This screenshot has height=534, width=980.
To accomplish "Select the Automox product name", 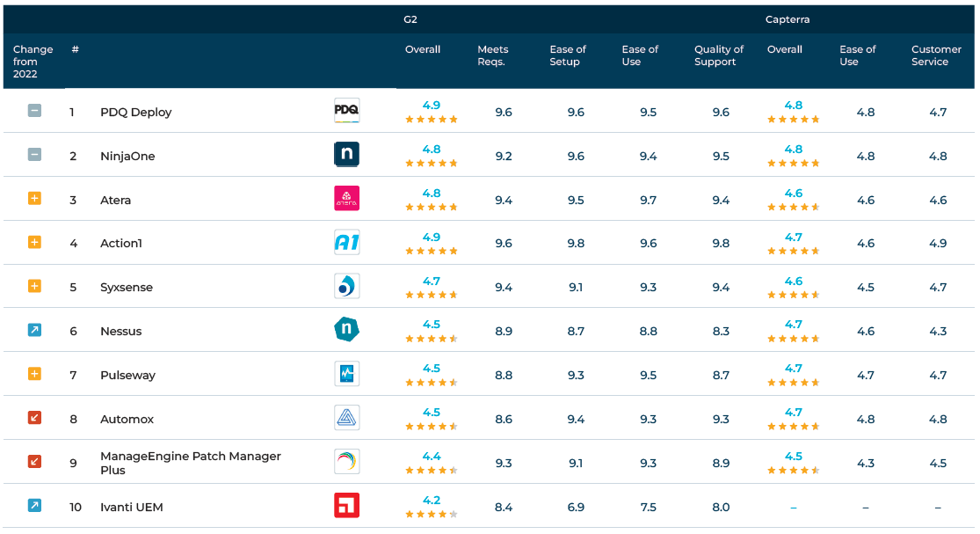I will (x=127, y=419).
